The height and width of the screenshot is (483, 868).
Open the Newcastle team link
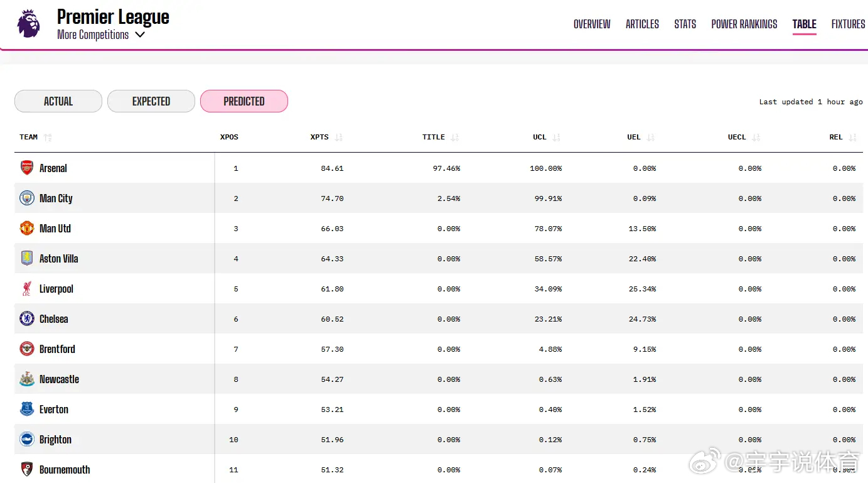(59, 379)
